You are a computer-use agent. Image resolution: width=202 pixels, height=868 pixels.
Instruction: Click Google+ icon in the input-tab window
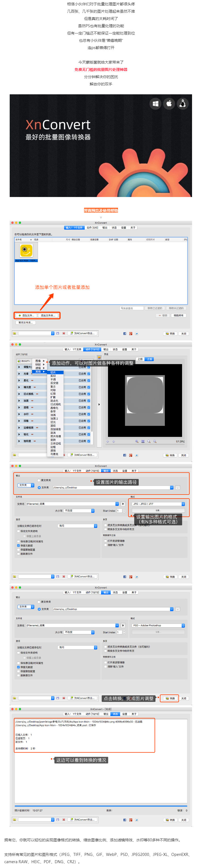tap(131, 334)
